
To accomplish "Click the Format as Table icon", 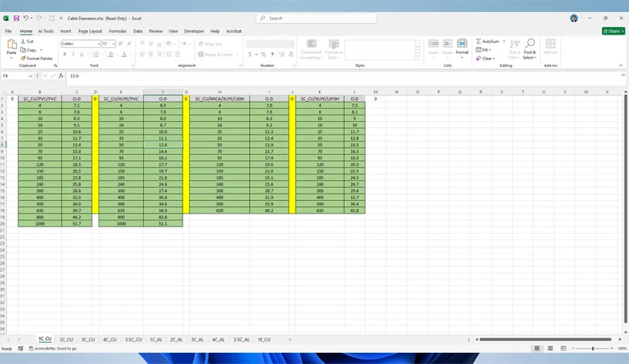I will pos(334,44).
